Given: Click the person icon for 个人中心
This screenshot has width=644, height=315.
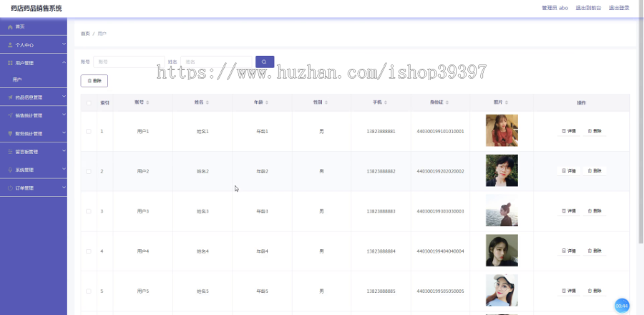Looking at the screenshot, I should [x=10, y=45].
